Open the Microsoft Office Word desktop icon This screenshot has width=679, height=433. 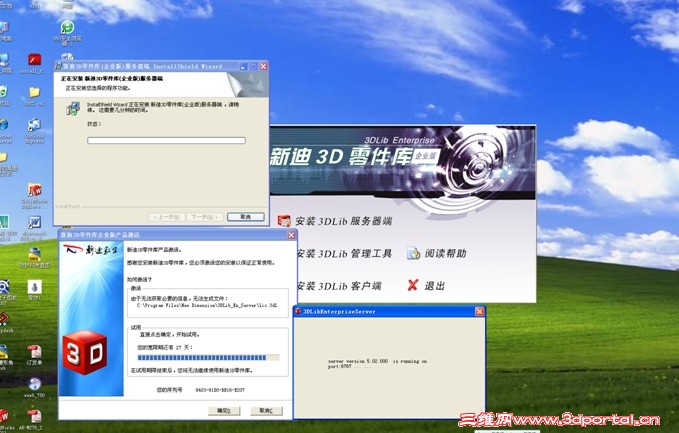coord(34,223)
